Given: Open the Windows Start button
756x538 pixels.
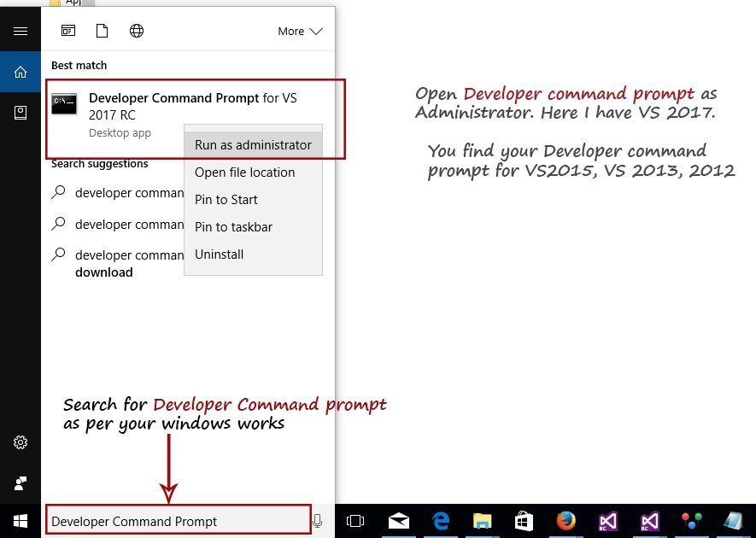Looking at the screenshot, I should coord(21,521).
